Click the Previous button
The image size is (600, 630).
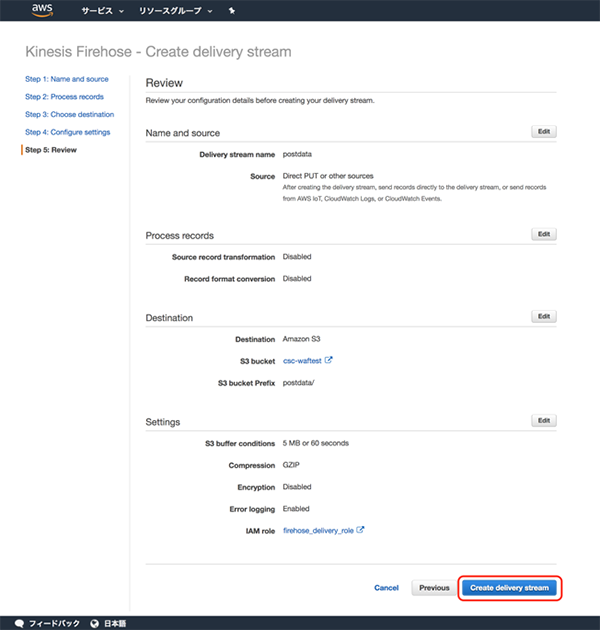434,588
